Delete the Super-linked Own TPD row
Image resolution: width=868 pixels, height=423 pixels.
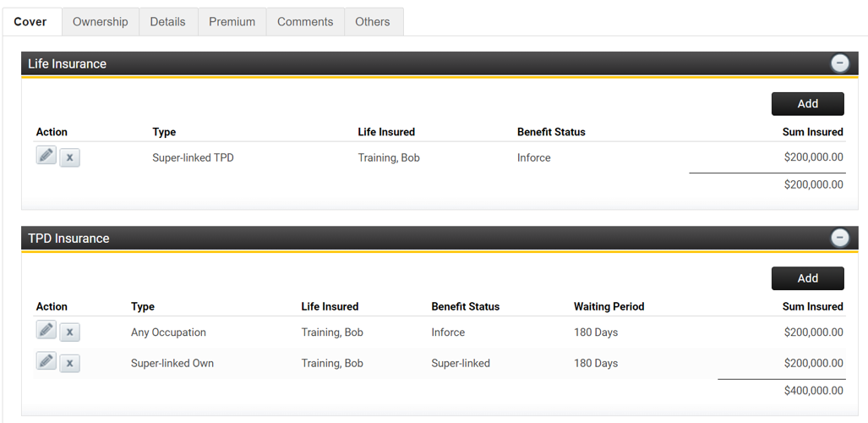pyautogui.click(x=70, y=363)
